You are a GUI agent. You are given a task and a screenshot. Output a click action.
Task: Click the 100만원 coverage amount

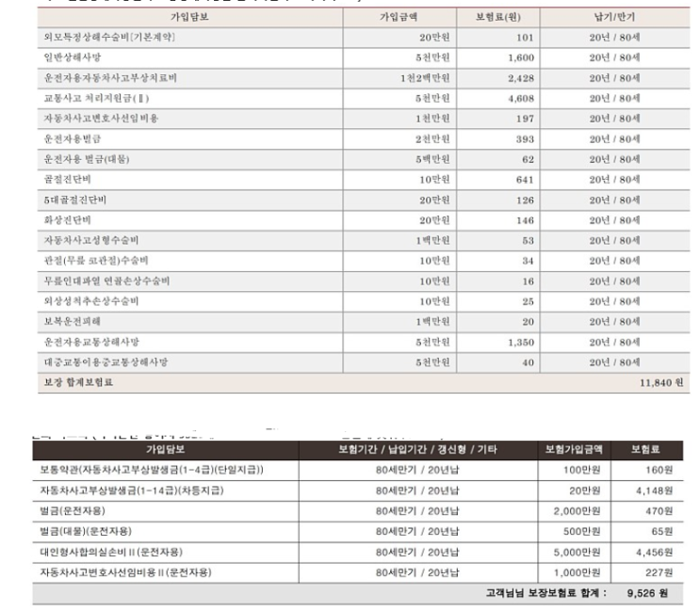(x=581, y=470)
